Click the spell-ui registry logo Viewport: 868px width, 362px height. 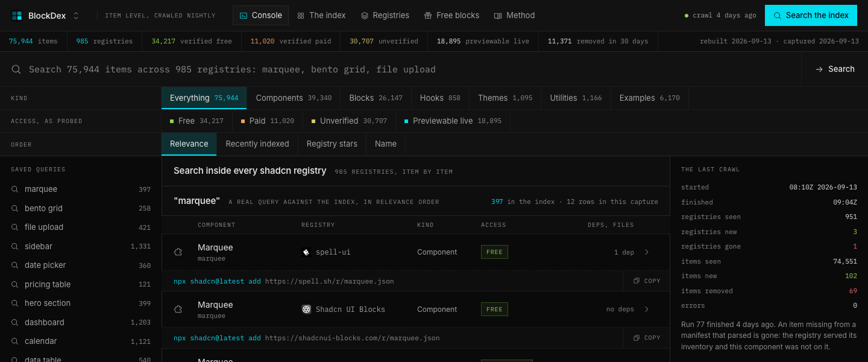pyautogui.click(x=306, y=252)
